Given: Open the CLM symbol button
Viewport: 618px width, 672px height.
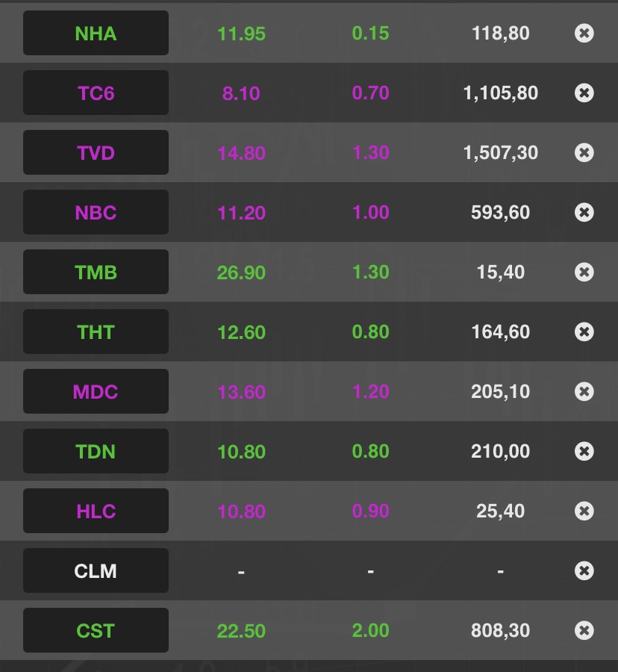Looking at the screenshot, I should [x=96, y=570].
